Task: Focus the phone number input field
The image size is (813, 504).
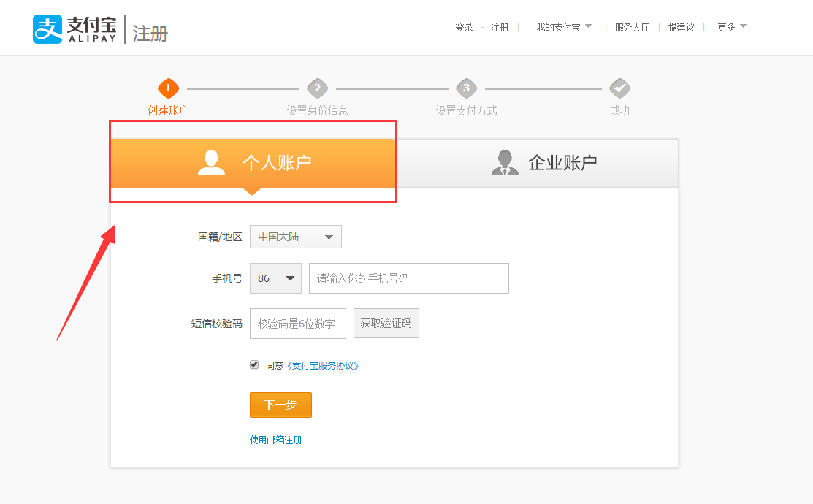Action: tap(408, 278)
